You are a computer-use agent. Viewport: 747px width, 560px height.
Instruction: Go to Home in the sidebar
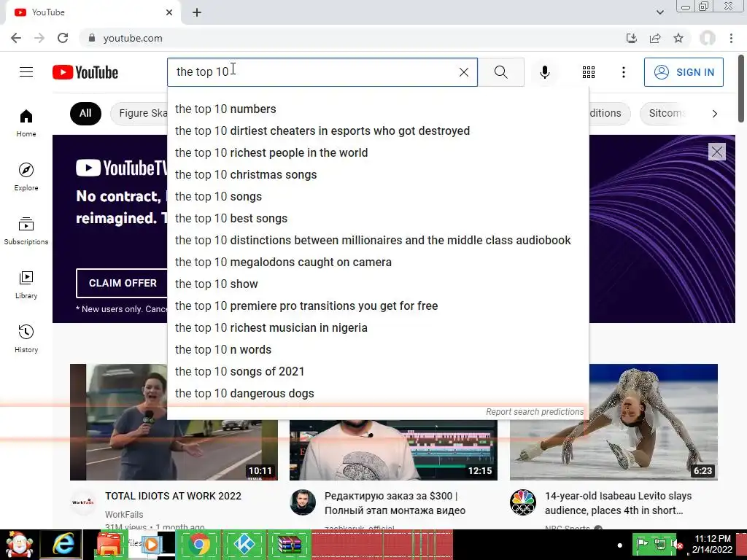pos(26,122)
